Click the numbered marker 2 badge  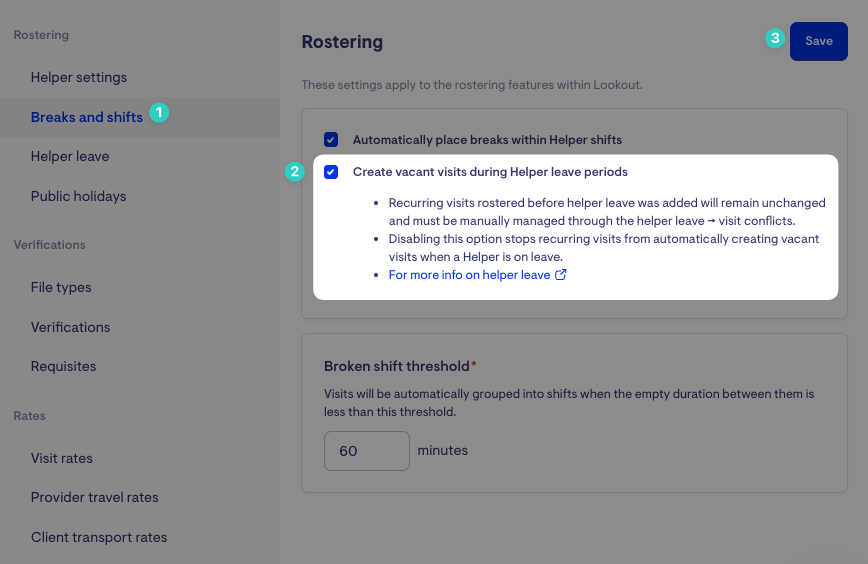pos(295,172)
